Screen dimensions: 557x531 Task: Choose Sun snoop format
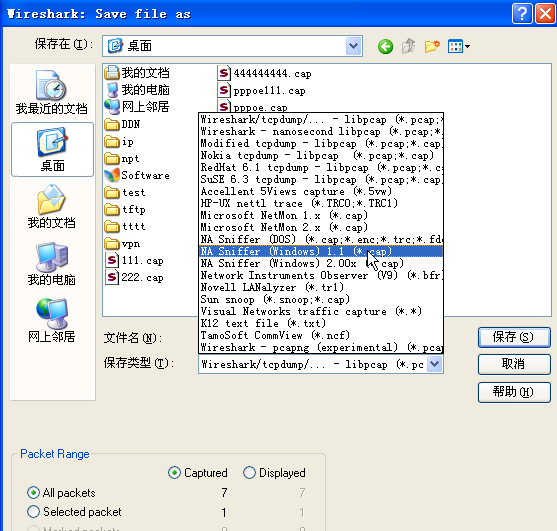[321, 299]
